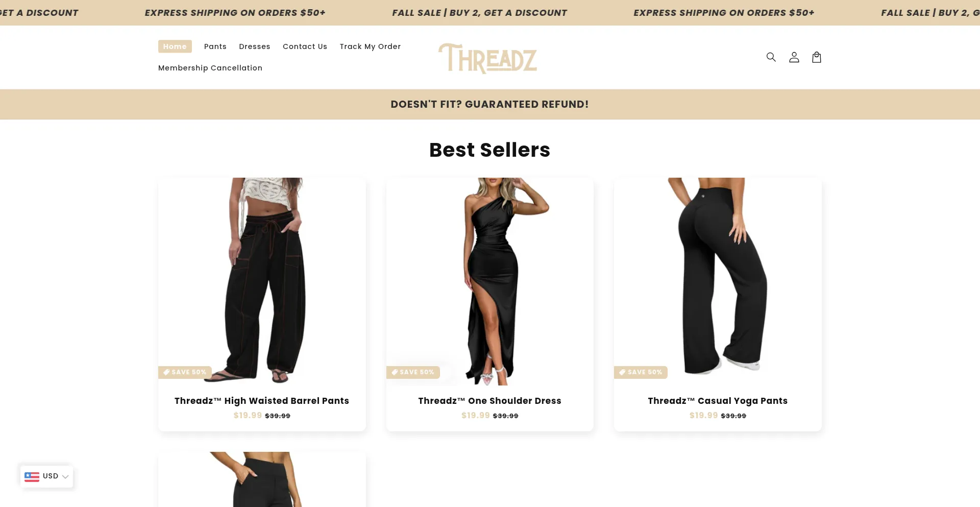This screenshot has height=507, width=980.
Task: View the Casual Yoga Pants product photo
Action: pos(718,281)
